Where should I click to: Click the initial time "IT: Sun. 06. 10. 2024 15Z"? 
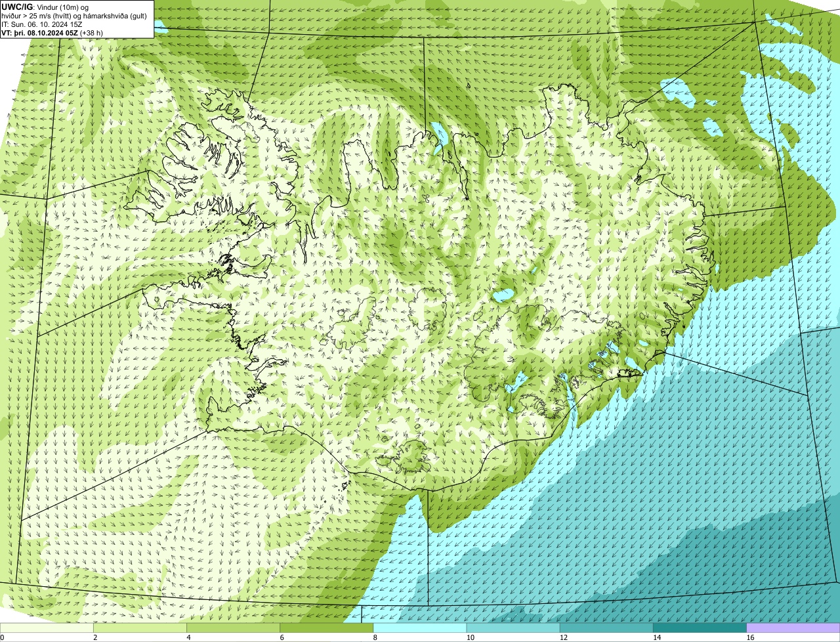(42, 24)
